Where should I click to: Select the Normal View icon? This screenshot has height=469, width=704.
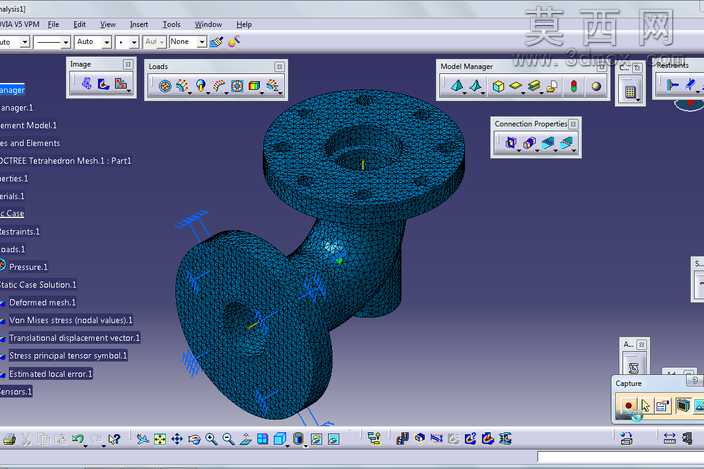click(x=246, y=439)
